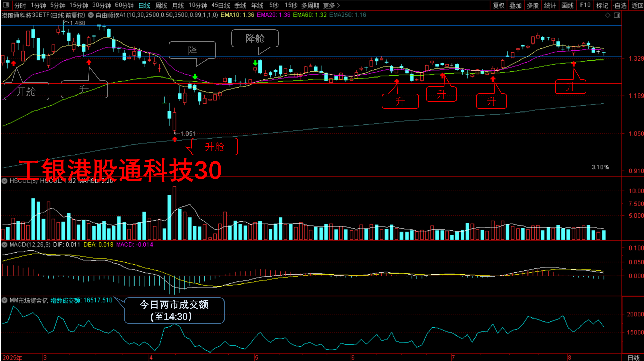Viewport: 644px width, 361px height.
Task: Select the 5秒 period
Action: 274,5
